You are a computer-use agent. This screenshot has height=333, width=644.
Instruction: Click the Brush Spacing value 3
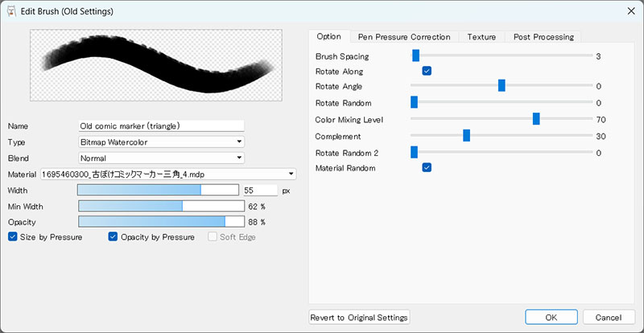[598, 56]
